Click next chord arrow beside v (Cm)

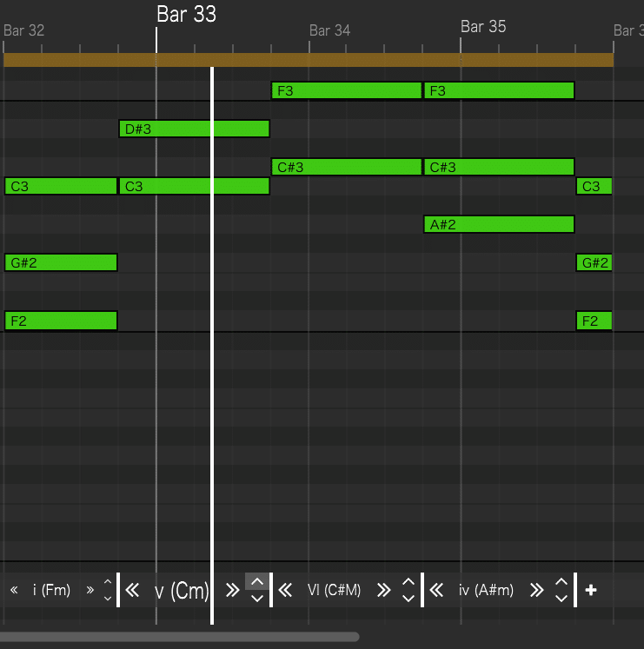(x=233, y=590)
